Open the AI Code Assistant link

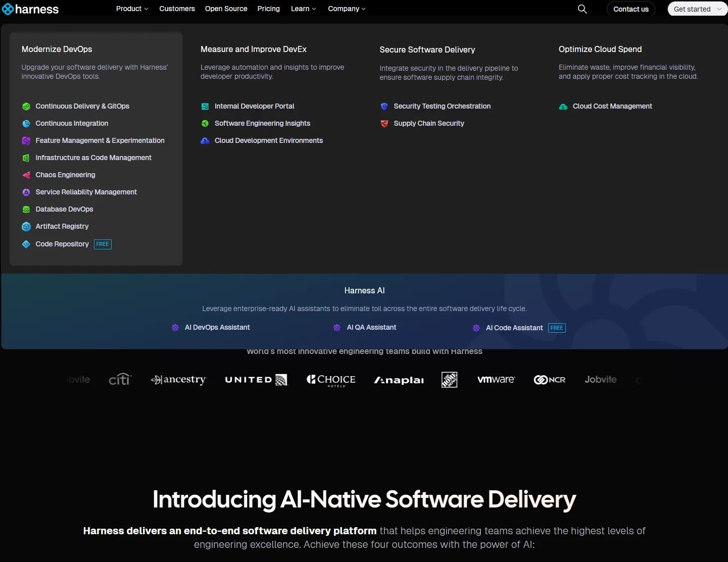pos(514,328)
